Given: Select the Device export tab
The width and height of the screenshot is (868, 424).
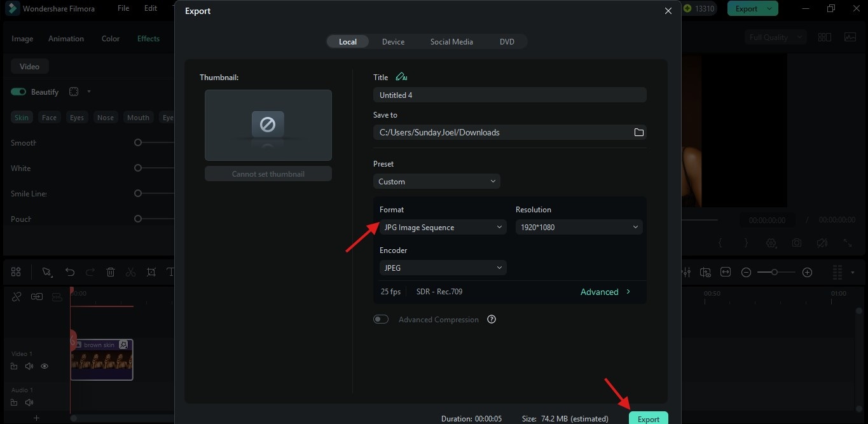Looking at the screenshot, I should point(393,41).
